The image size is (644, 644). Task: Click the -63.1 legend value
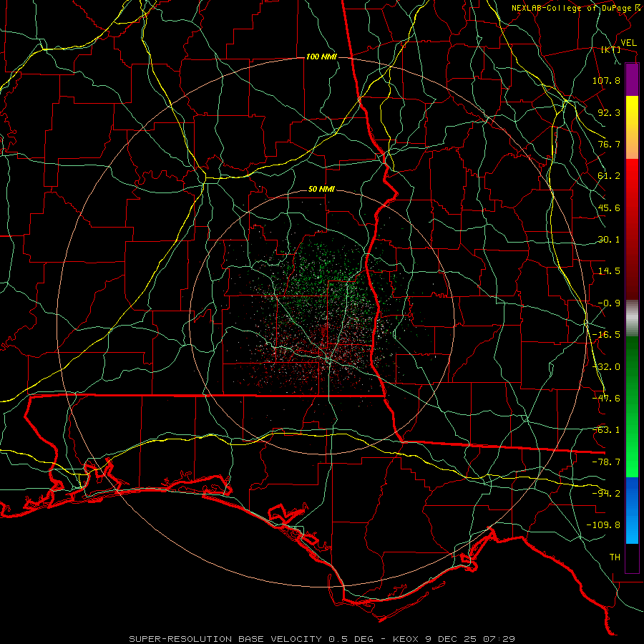606,430
